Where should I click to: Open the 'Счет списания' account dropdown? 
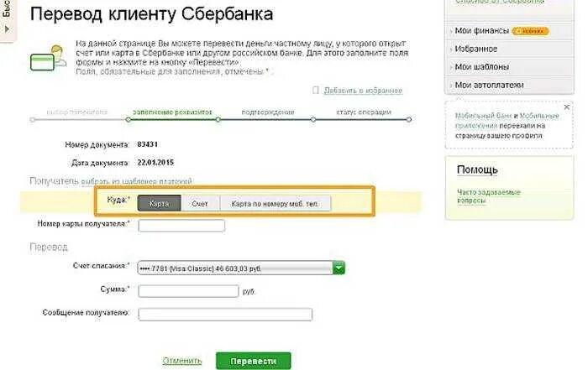point(241,268)
